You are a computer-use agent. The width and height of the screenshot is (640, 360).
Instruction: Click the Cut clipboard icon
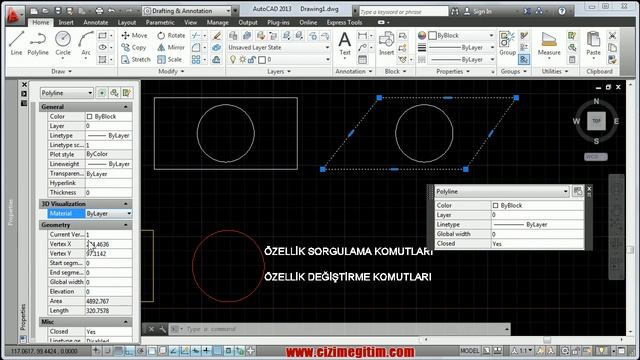point(612,36)
